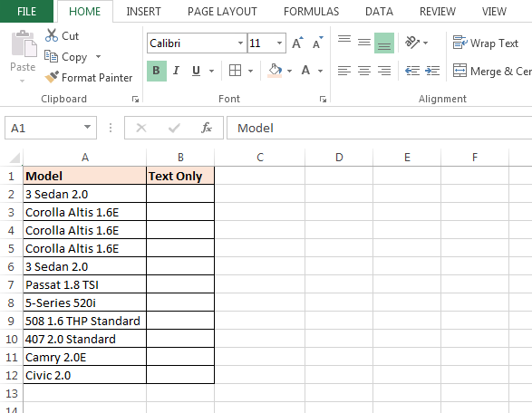Toggle Wrap Text

(x=486, y=43)
